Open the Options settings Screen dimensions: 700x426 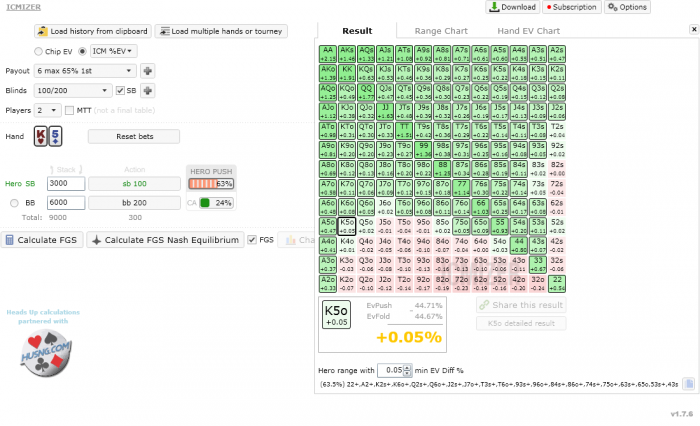627,7
